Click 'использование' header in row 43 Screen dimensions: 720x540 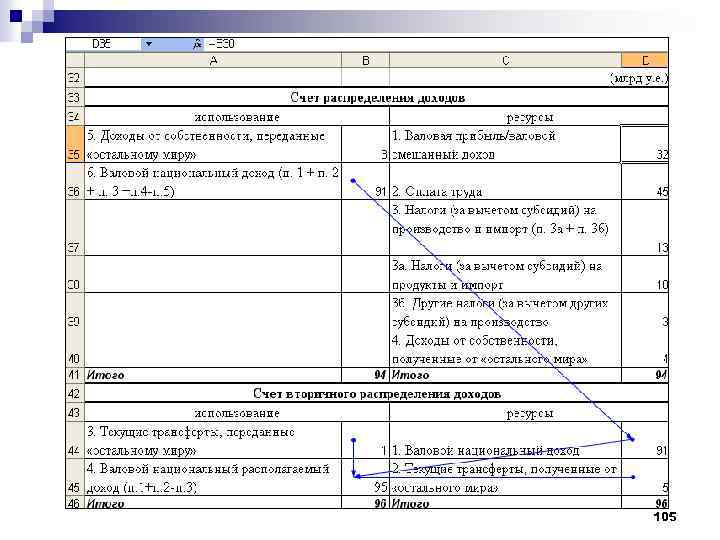pos(236,412)
